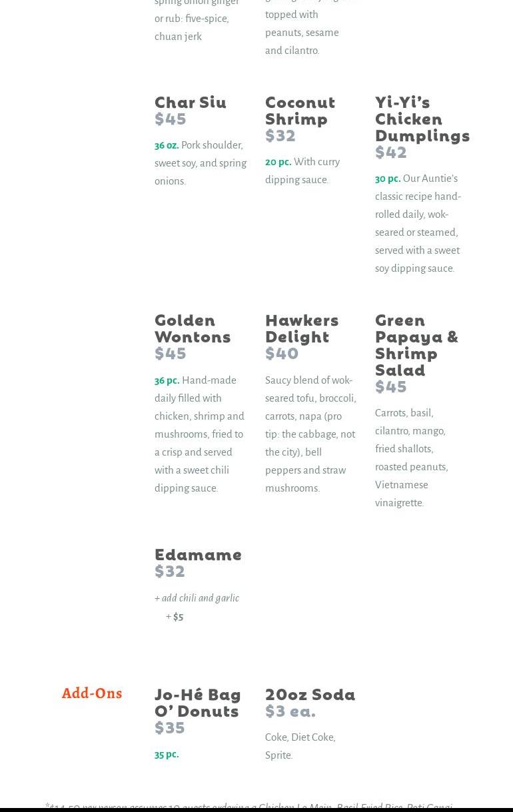This screenshot has width=513, height=812.
Task: Click the Hawkers Delight heading
Action: click(x=302, y=328)
